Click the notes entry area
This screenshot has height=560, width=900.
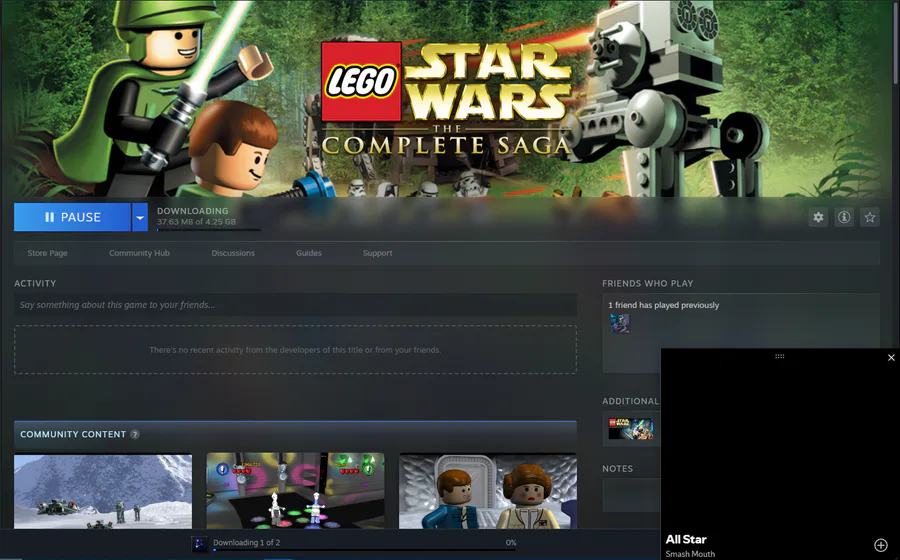click(631, 495)
